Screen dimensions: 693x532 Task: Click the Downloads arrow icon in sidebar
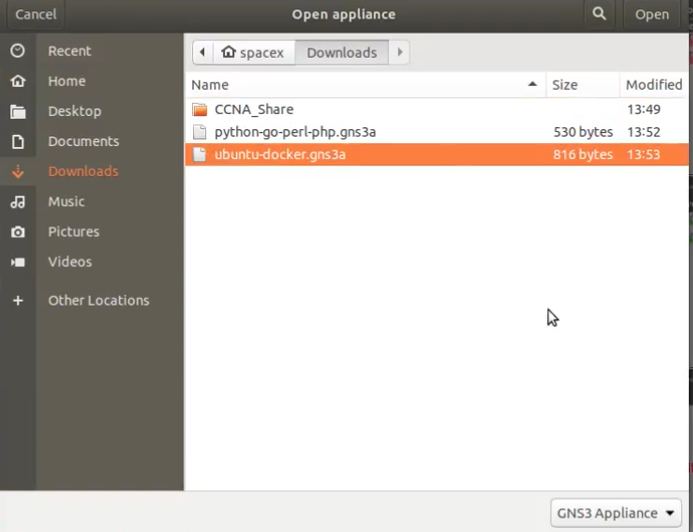pyautogui.click(x=18, y=171)
